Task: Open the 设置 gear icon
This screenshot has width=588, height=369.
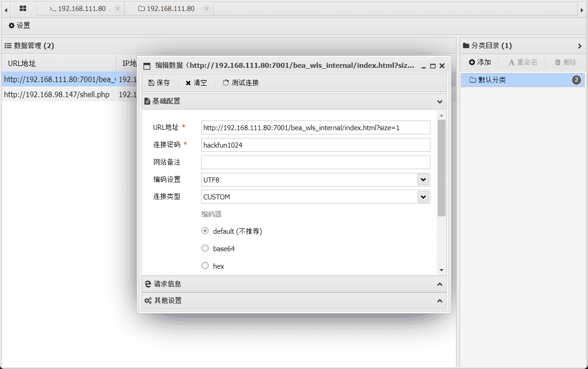Action: pyautogui.click(x=11, y=25)
